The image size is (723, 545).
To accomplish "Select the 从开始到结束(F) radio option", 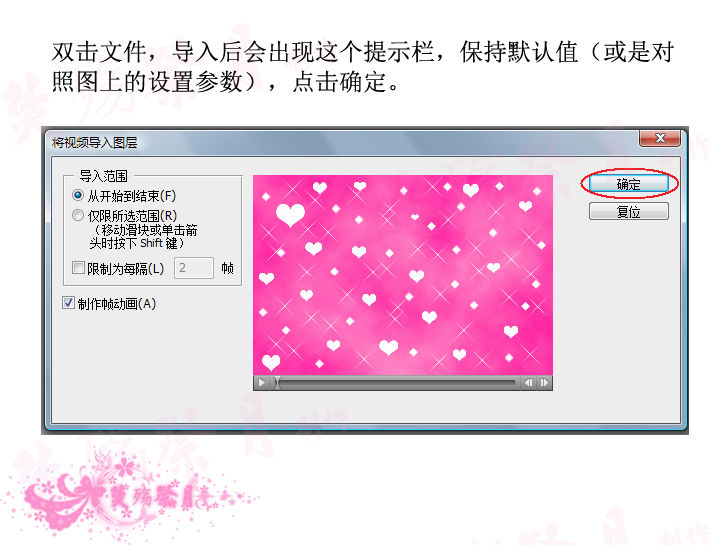I will (78, 195).
